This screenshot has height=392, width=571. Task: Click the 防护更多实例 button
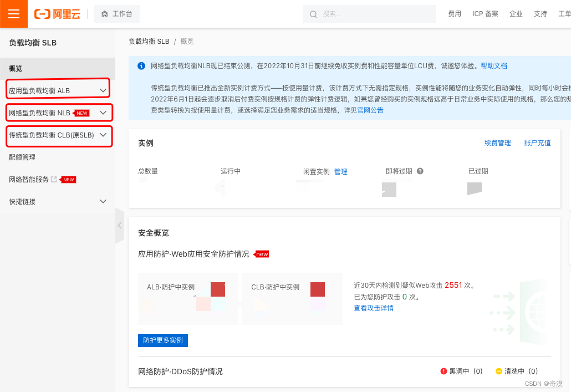(x=163, y=340)
